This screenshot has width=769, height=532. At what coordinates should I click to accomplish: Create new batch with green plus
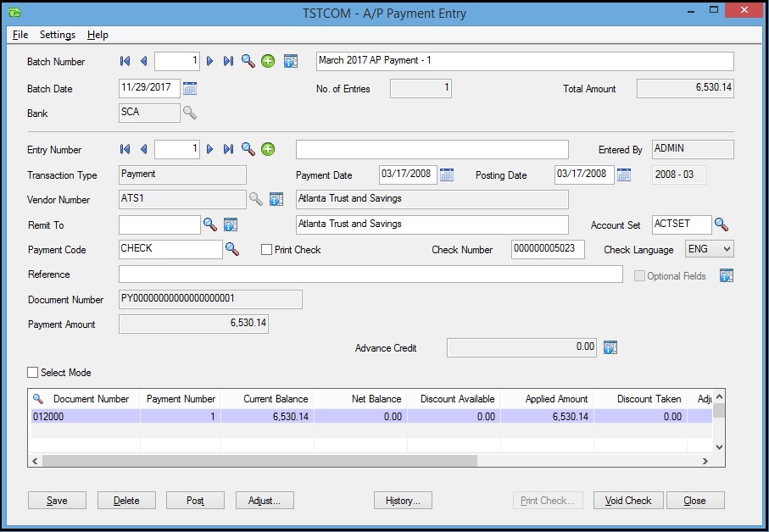pyautogui.click(x=268, y=61)
